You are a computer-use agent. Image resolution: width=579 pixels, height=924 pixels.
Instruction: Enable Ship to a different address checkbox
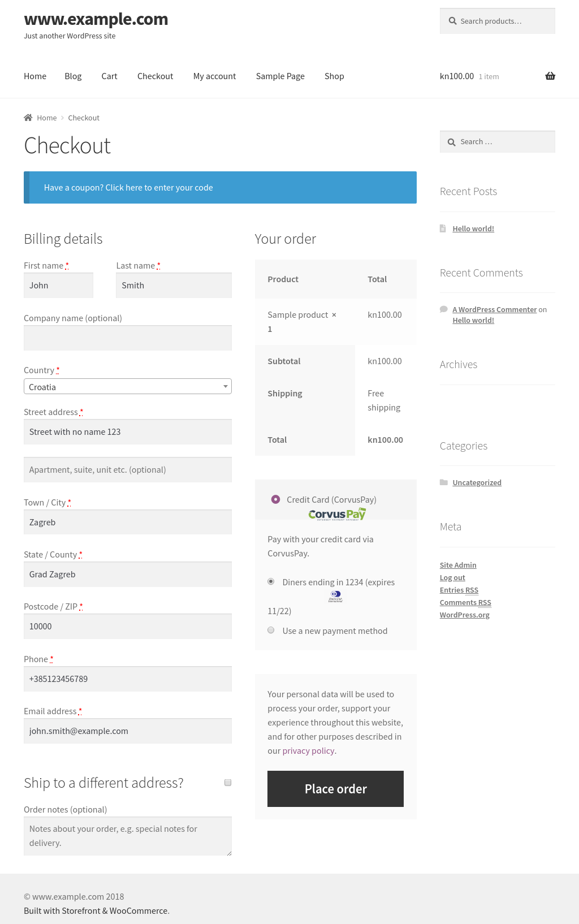click(x=228, y=783)
